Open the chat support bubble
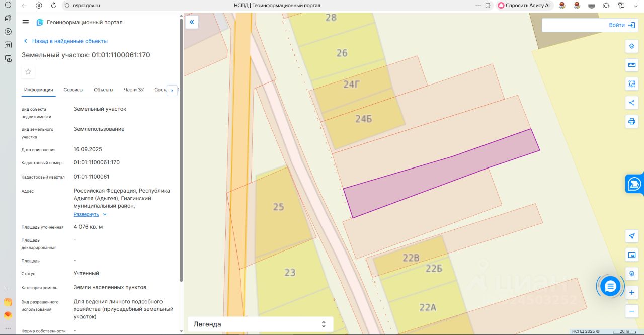The width and height of the screenshot is (644, 335). click(x=610, y=286)
